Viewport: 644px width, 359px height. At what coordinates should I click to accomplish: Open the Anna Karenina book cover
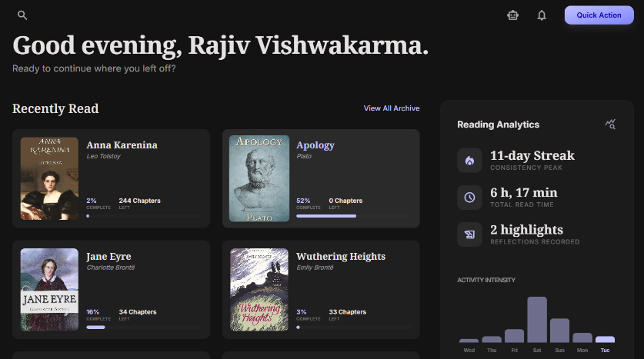coord(49,178)
